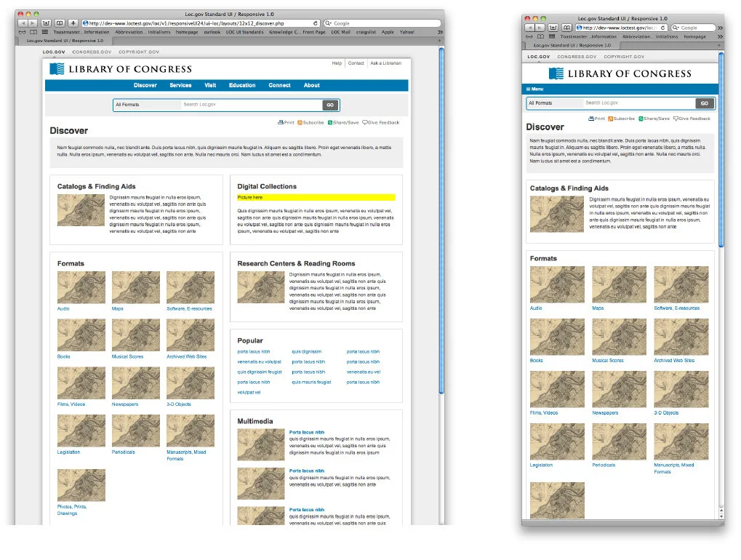
Task: Select Share/Save icon in the mobile layout
Action: tap(641, 118)
